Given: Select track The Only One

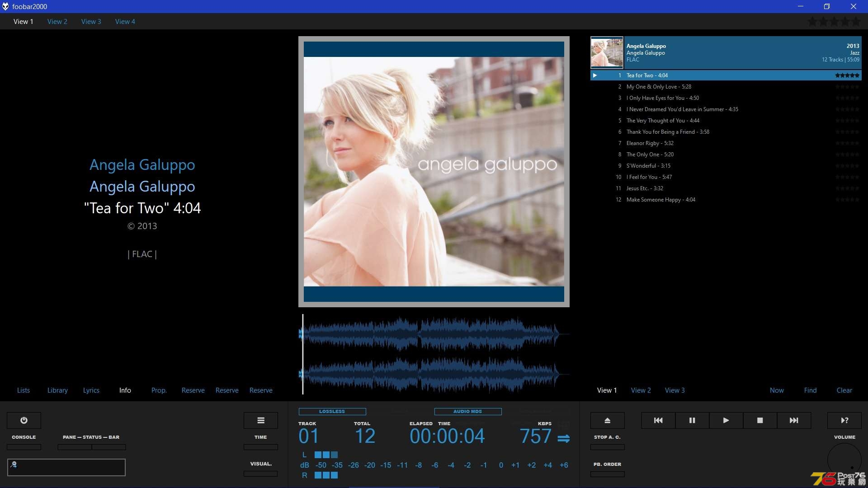Looking at the screenshot, I should click(x=726, y=155).
